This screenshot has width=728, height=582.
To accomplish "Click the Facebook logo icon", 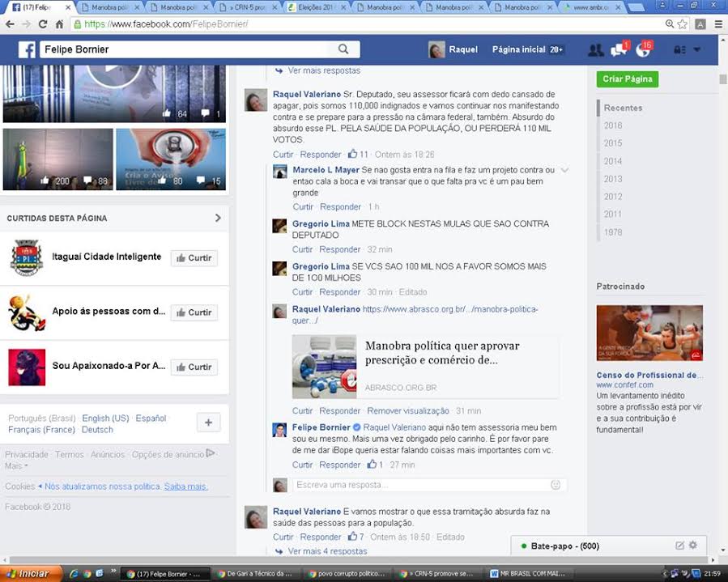I will [x=27, y=50].
